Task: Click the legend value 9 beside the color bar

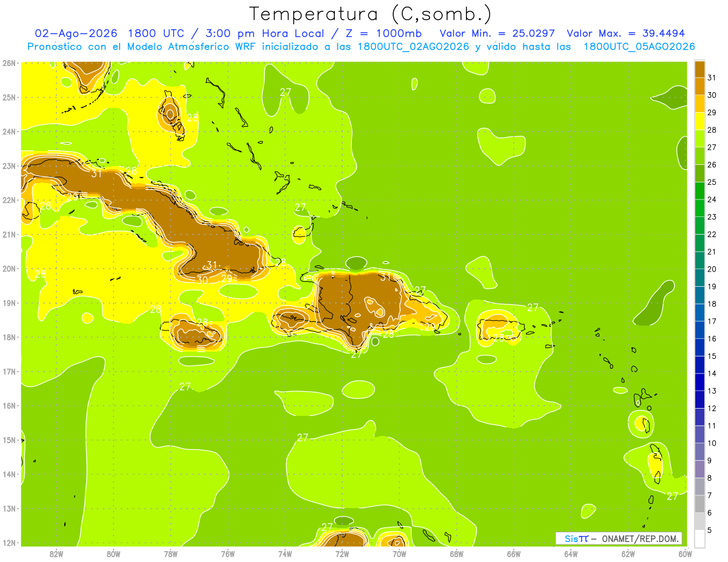Action: click(710, 461)
